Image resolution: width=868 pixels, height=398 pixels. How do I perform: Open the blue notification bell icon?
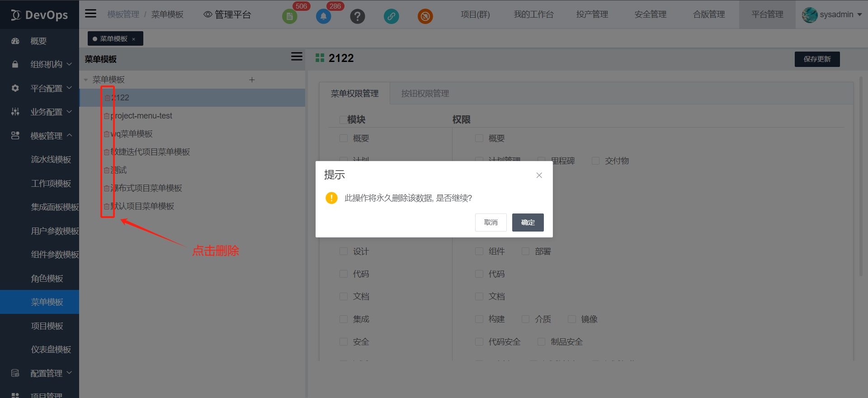click(323, 17)
